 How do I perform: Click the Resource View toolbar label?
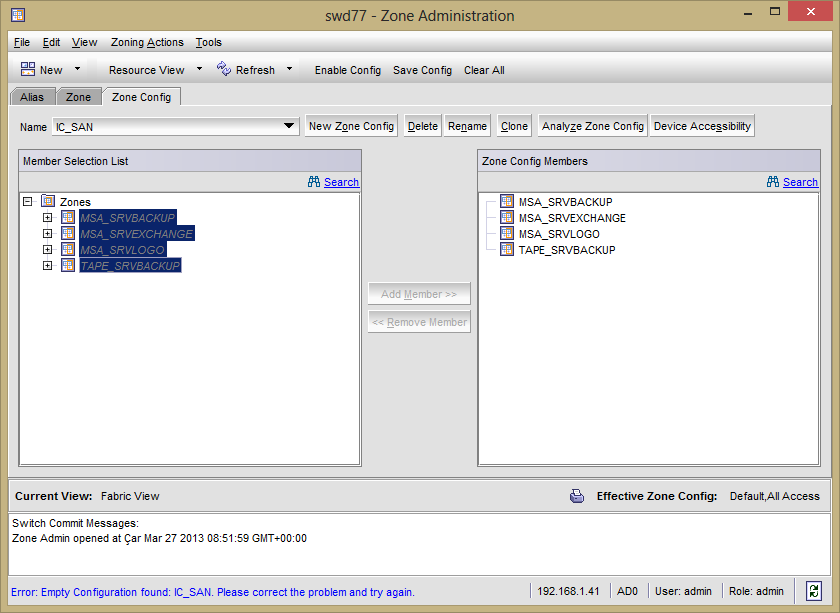pos(146,70)
